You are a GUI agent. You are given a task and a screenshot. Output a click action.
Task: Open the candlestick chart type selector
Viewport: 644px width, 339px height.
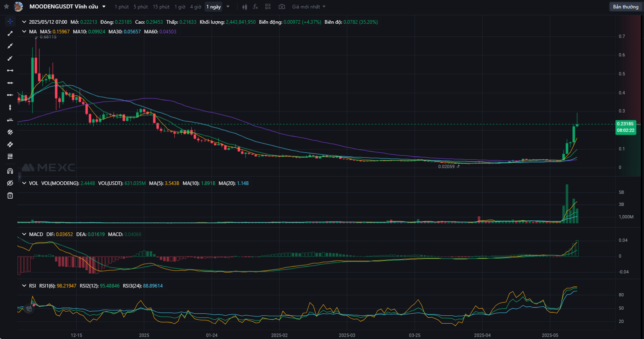244,7
